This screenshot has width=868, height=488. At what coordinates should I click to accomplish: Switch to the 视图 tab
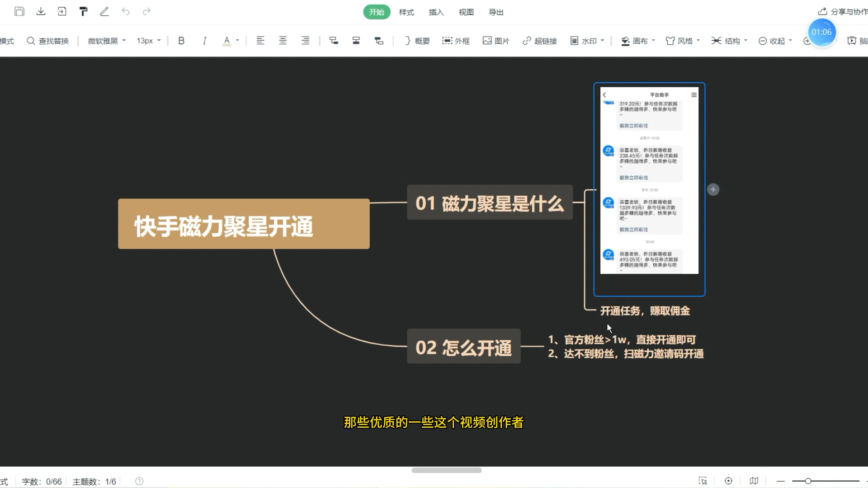coord(466,12)
